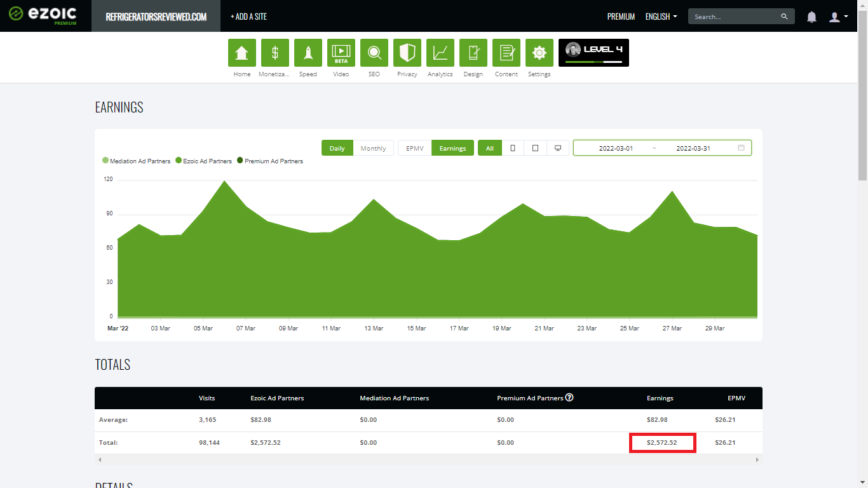Screen dimensions: 868x488
Task: Open the Premium link in header
Action: click(621, 17)
